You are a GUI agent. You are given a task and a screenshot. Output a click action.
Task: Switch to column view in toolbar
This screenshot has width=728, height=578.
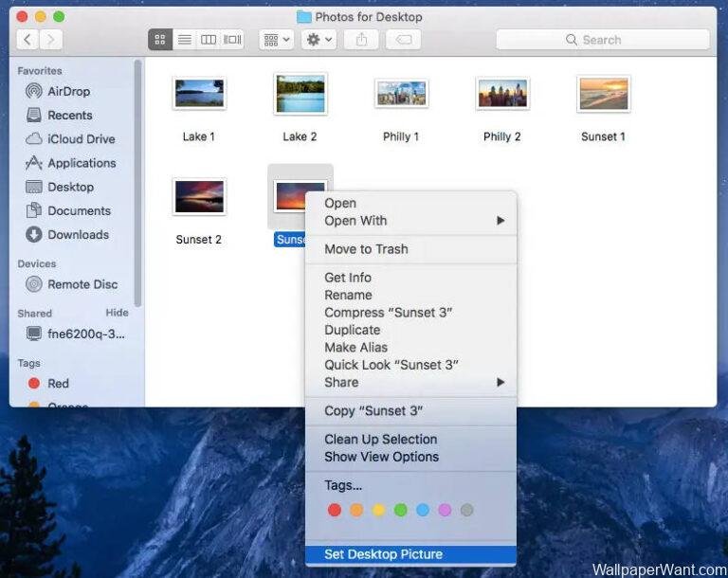[208, 40]
